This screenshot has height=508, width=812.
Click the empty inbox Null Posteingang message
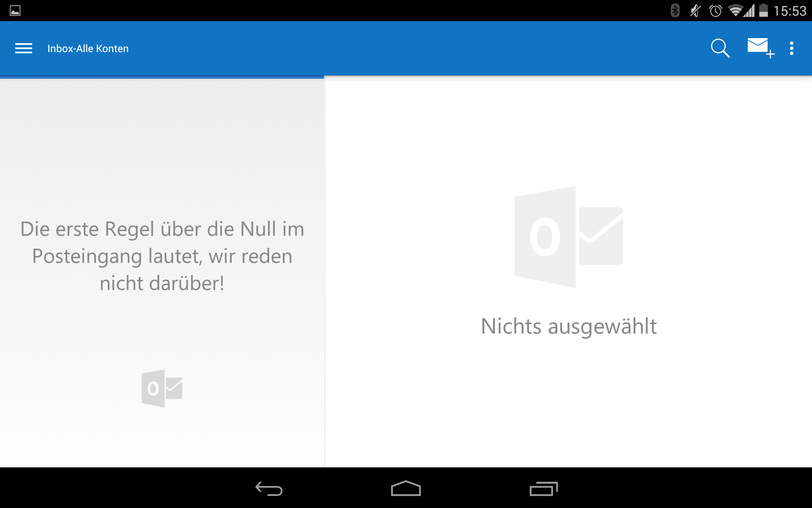(162, 256)
